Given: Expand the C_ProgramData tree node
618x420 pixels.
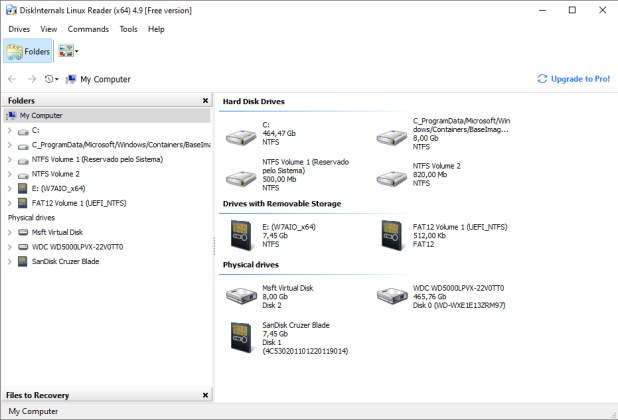Looking at the screenshot, I should pyautogui.click(x=10, y=145).
